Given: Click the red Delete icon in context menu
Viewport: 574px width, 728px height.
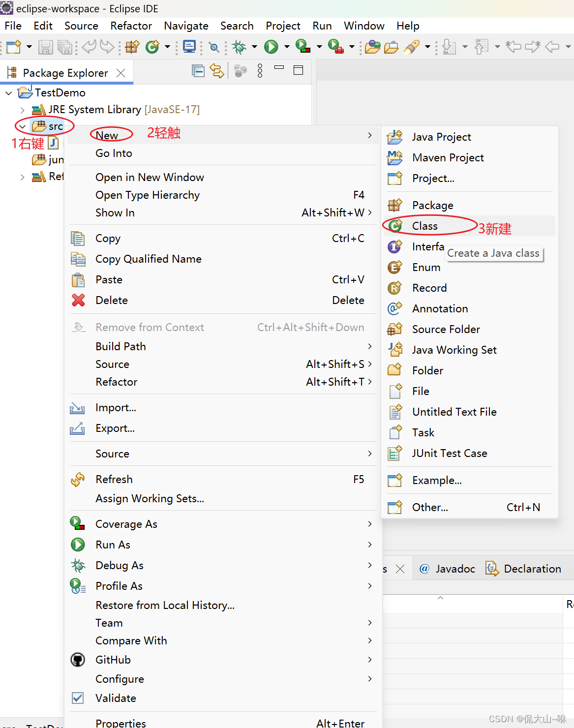Looking at the screenshot, I should pos(78,300).
